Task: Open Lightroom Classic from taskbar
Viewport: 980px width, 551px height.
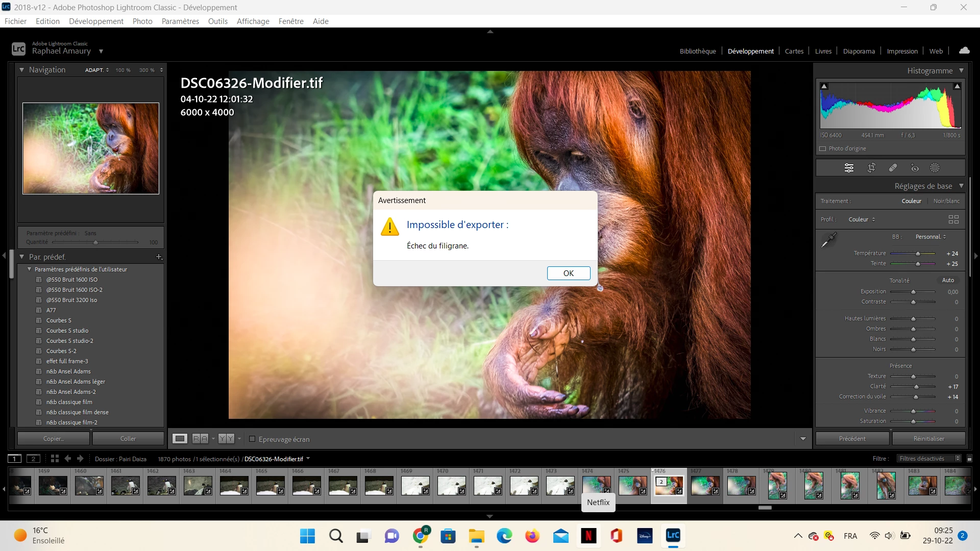Action: (673, 536)
